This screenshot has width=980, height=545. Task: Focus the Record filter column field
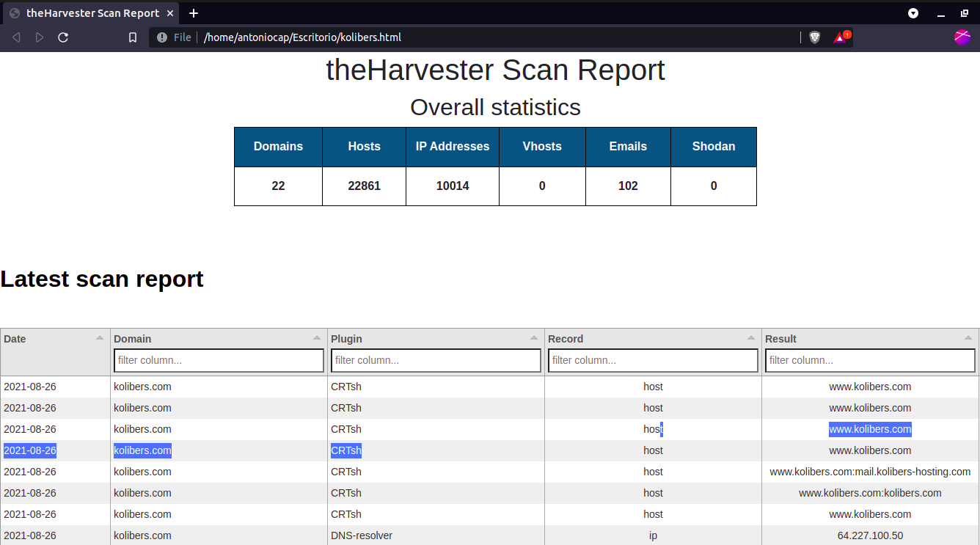pos(653,360)
